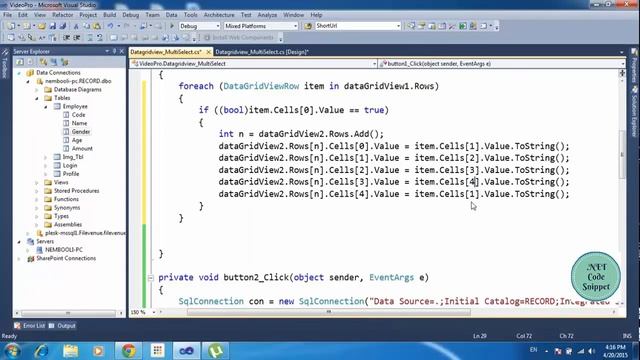
Task: Click the Connect to Server icon in Server Explorer
Action: (54, 62)
